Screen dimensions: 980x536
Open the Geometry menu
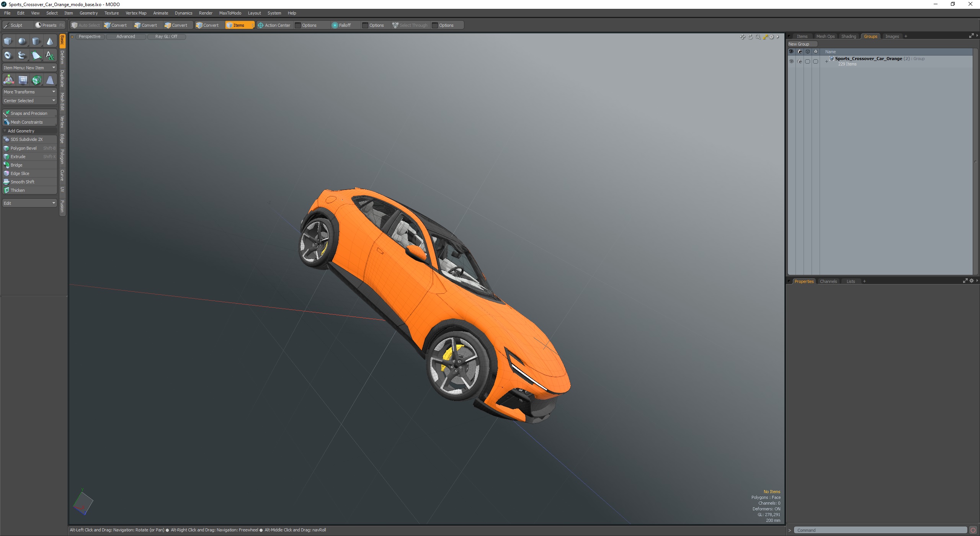point(88,13)
